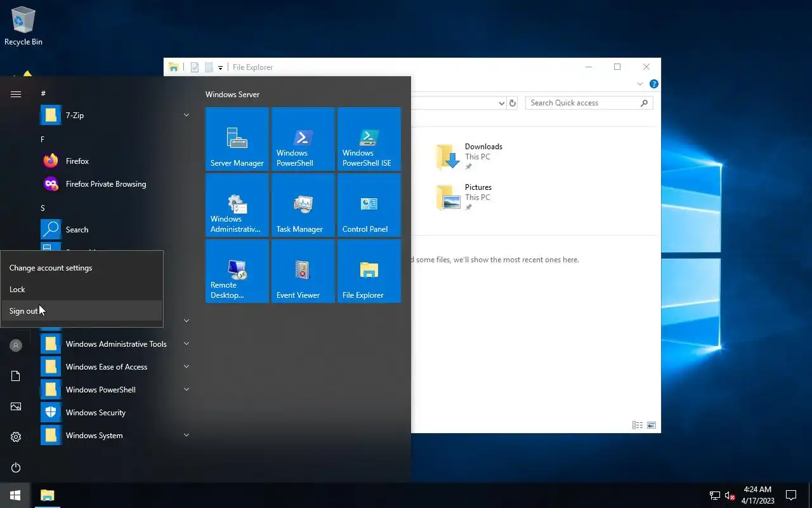Expand Windows Administrative Tools folder
Viewport: 812px width, 508px height.
[187, 344]
